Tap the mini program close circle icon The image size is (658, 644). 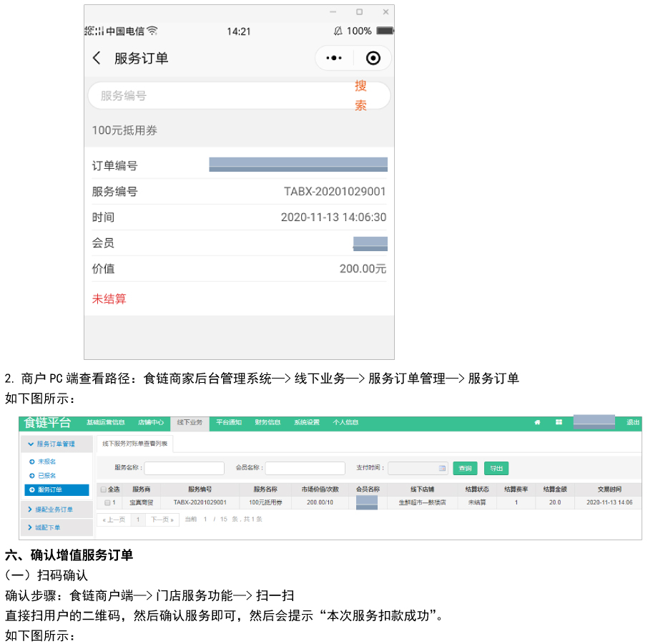click(373, 59)
